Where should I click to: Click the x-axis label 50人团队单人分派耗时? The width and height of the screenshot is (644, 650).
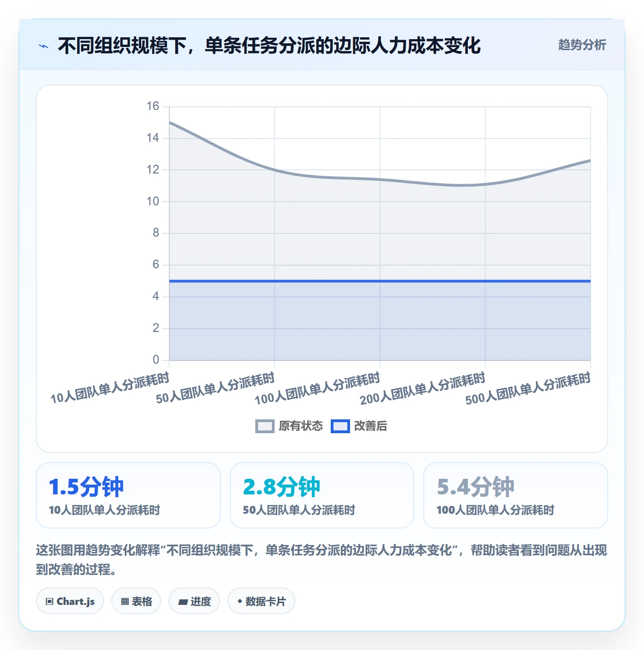[215, 388]
